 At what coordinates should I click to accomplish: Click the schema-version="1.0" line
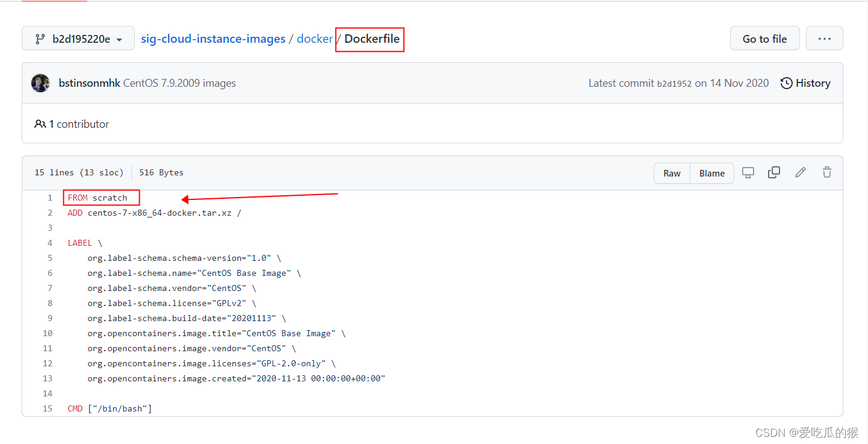(184, 258)
